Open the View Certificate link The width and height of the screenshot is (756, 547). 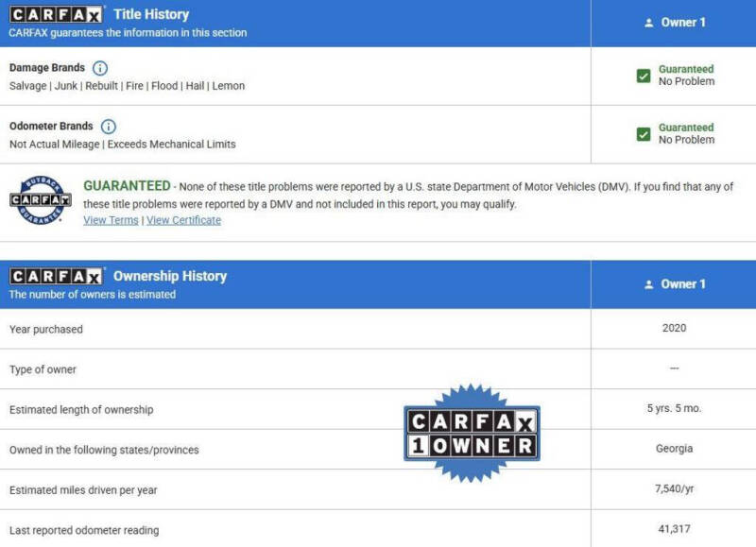click(183, 220)
